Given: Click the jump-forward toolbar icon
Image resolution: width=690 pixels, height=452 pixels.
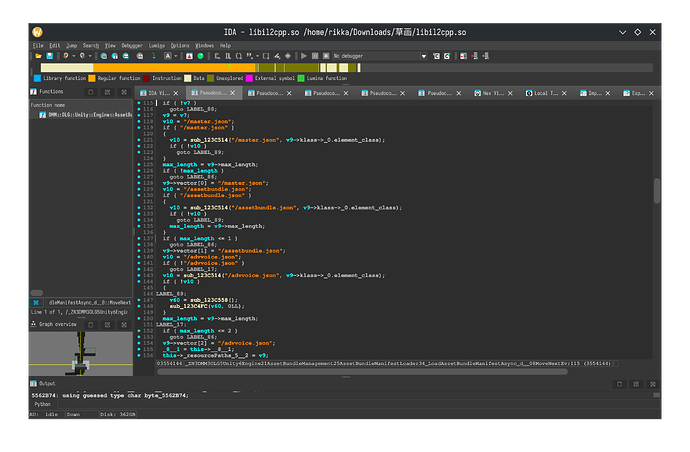Looking at the screenshot, I should (82, 56).
